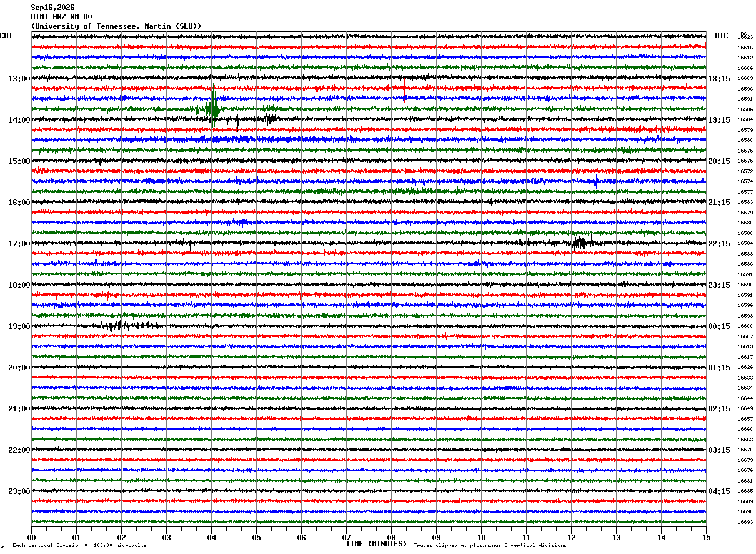Click the red spike near minute 08
Viewport: 756px width, 554px height.
[x=404, y=81]
